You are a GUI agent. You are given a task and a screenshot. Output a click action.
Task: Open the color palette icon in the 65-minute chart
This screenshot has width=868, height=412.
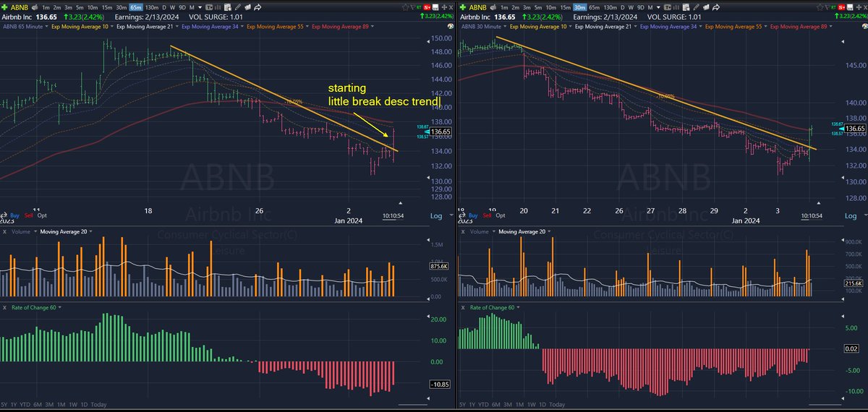point(451,26)
